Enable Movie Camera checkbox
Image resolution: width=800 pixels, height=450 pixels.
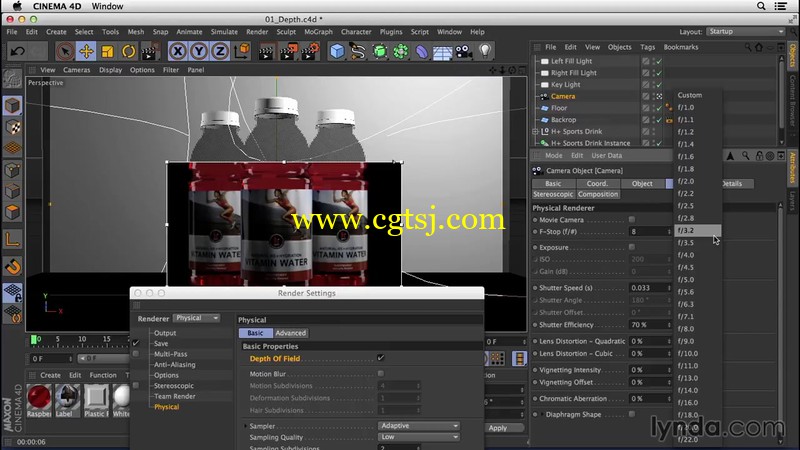point(632,219)
